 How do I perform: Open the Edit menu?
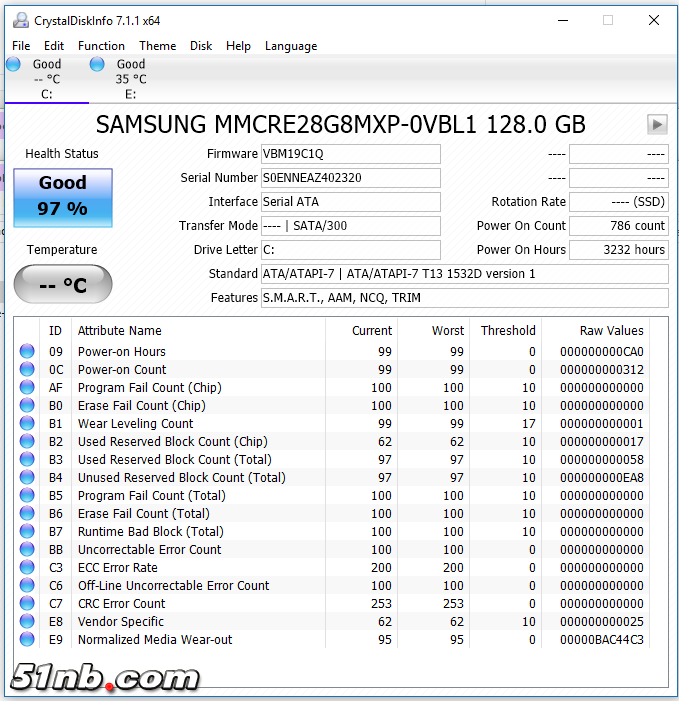[54, 46]
